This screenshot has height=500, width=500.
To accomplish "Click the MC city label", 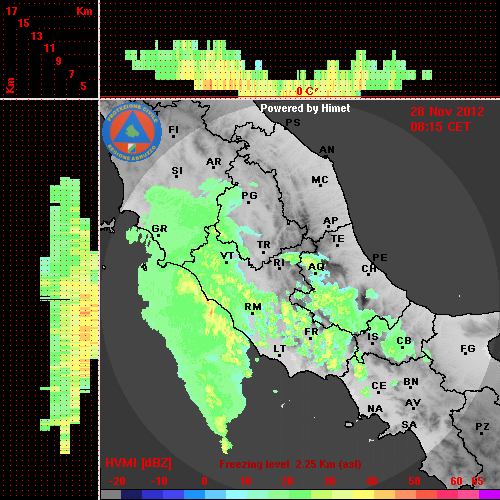I will tap(320, 180).
